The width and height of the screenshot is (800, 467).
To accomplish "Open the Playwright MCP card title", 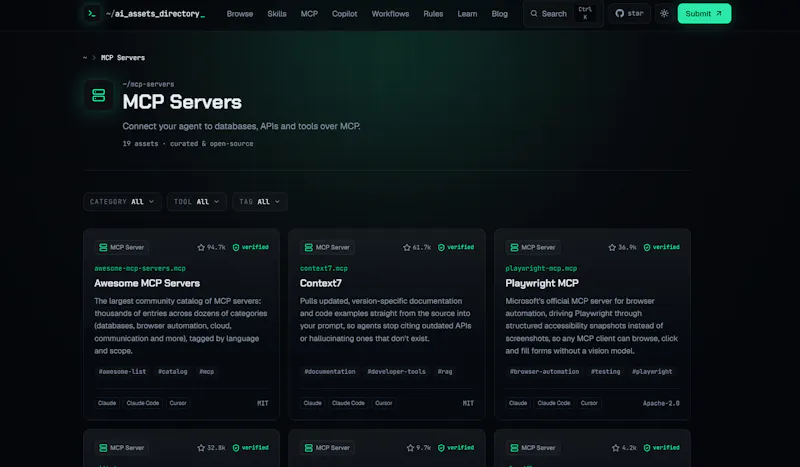I will pyautogui.click(x=542, y=283).
